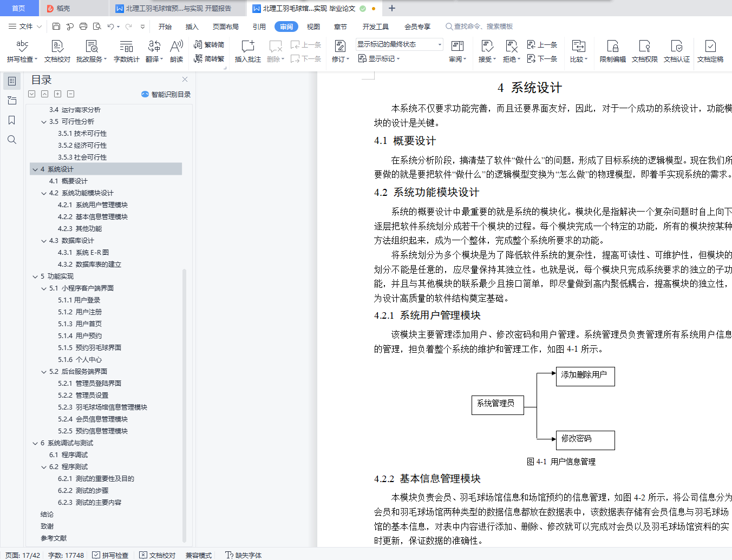Click the 页面: 17/42 status item

click(23, 555)
